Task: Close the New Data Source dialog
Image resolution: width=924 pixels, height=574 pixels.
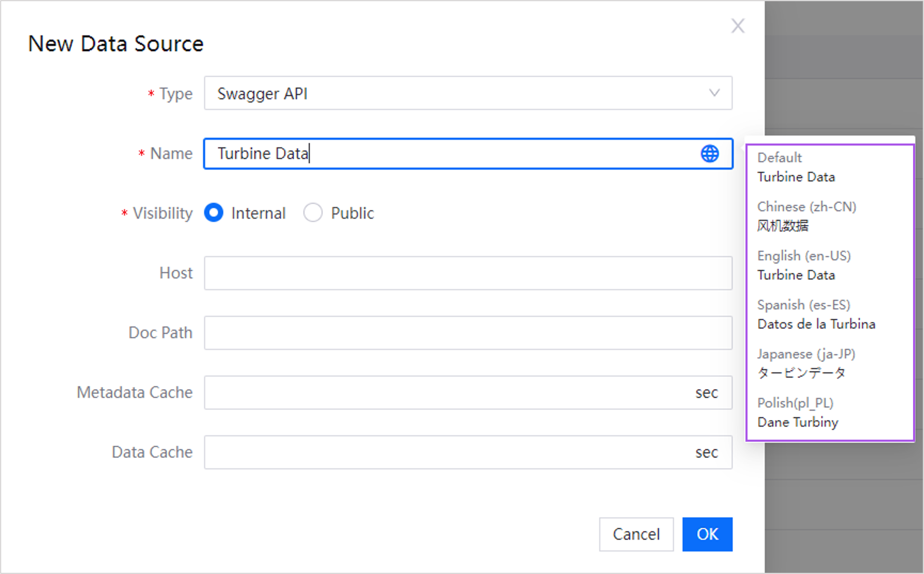Action: coord(738,26)
